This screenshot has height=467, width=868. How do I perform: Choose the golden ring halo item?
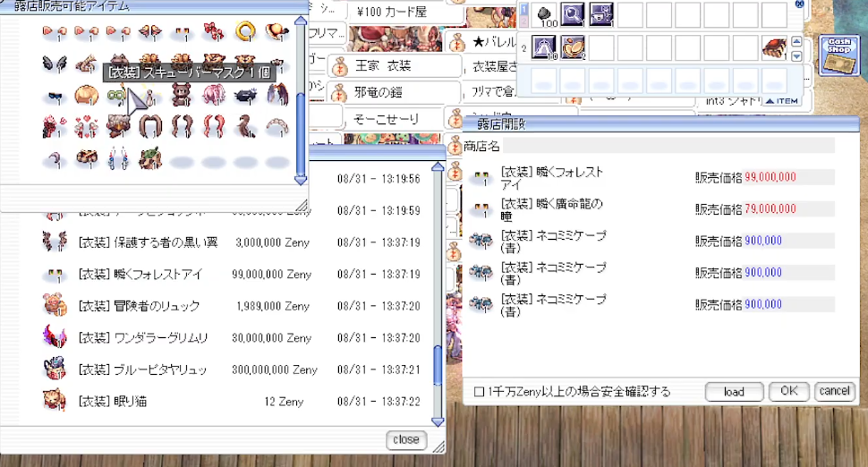tap(245, 31)
